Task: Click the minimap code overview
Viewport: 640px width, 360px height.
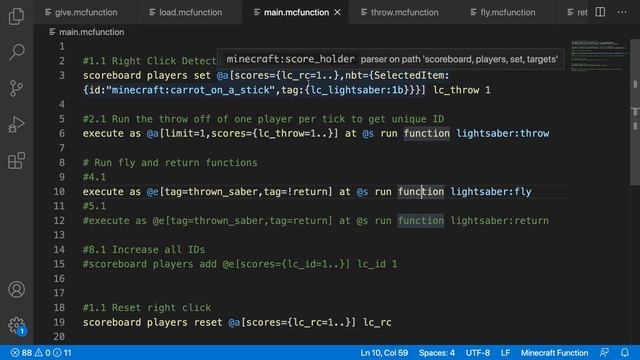Action: (598, 56)
